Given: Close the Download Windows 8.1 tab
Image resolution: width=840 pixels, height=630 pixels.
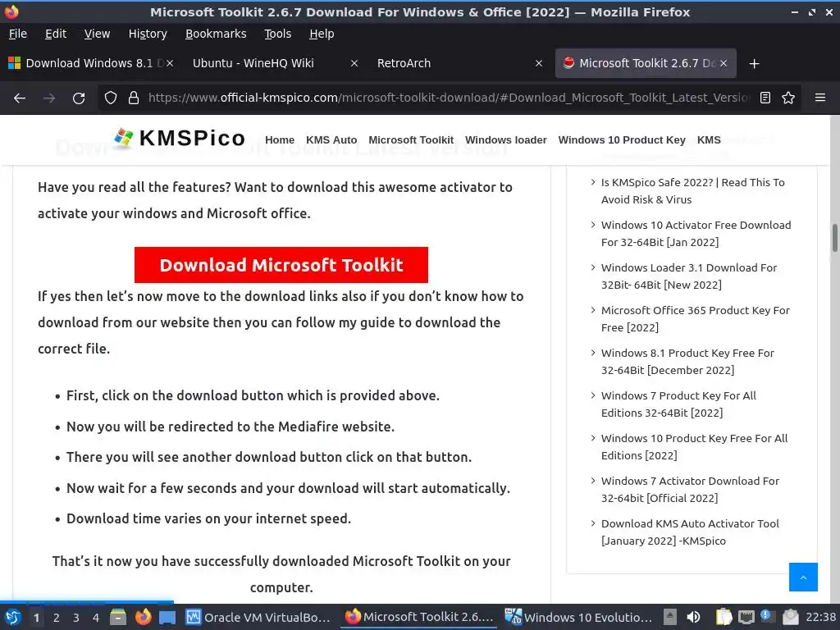Looking at the screenshot, I should pyautogui.click(x=169, y=63).
